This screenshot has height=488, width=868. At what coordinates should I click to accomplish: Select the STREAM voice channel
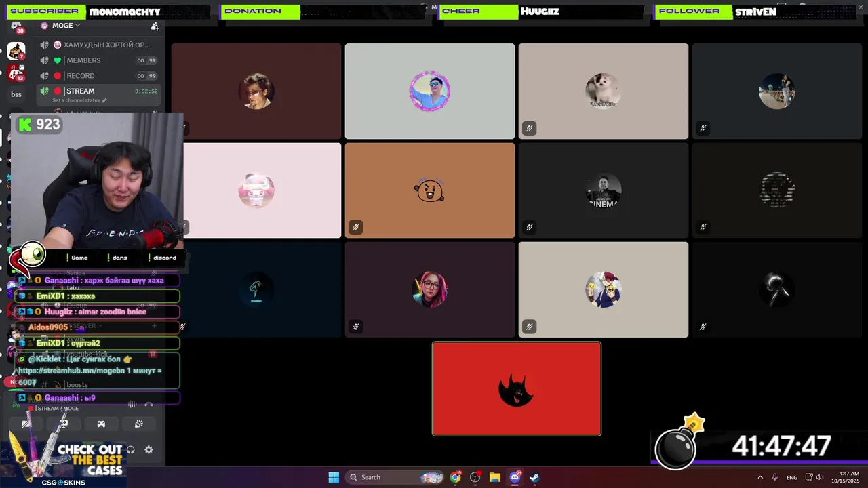[98, 91]
